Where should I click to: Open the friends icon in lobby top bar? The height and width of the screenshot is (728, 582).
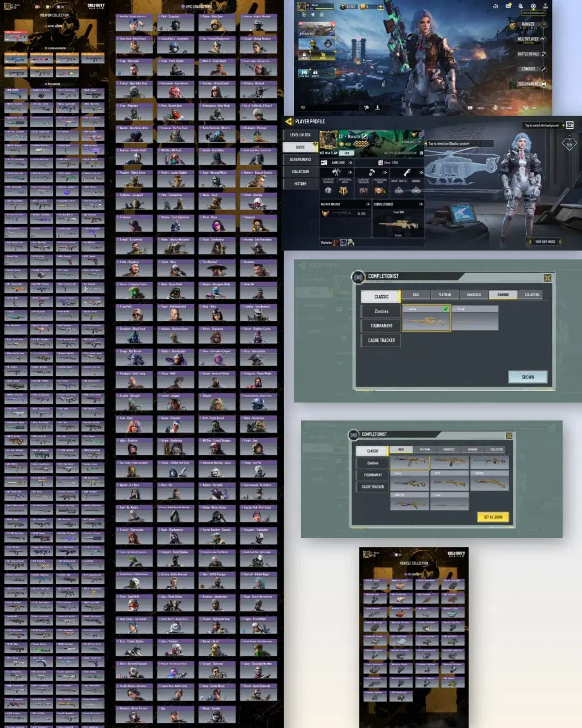tap(521, 6)
